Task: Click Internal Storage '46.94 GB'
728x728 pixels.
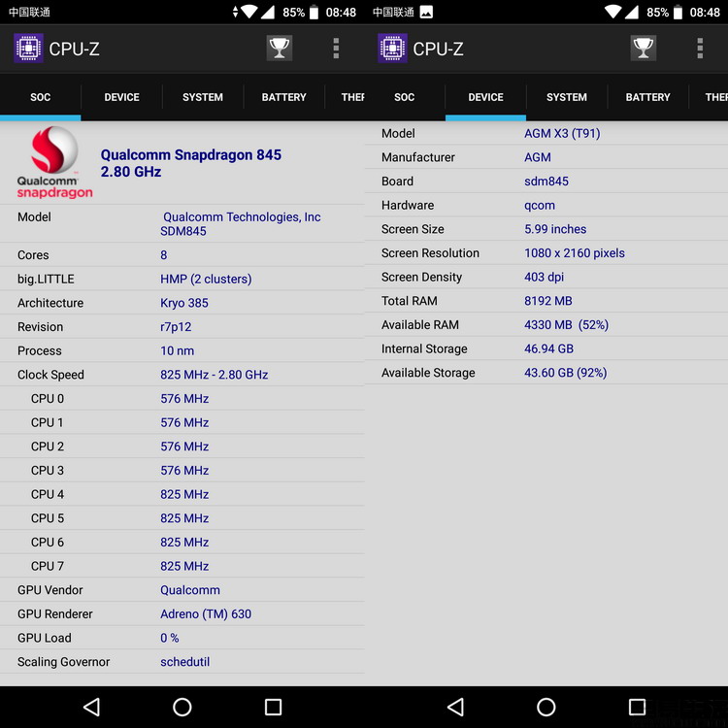Action: pos(548,348)
